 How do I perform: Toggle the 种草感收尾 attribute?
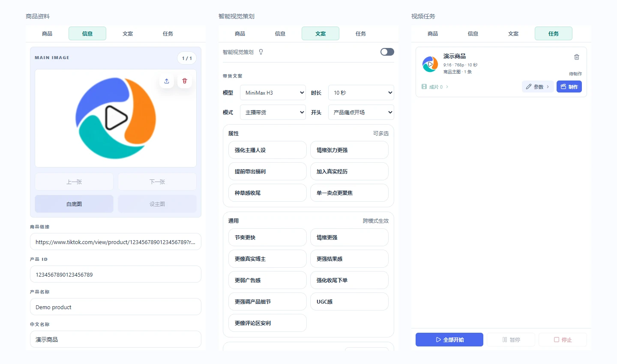coord(267,193)
